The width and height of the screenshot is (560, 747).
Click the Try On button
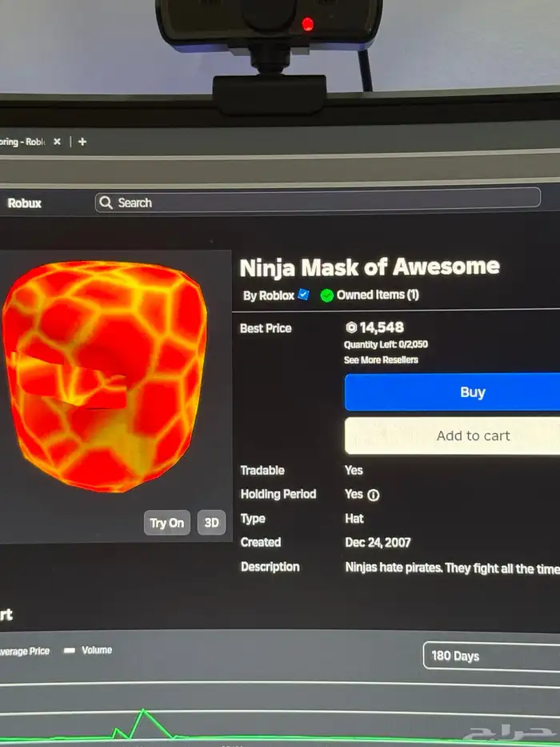[166, 523]
